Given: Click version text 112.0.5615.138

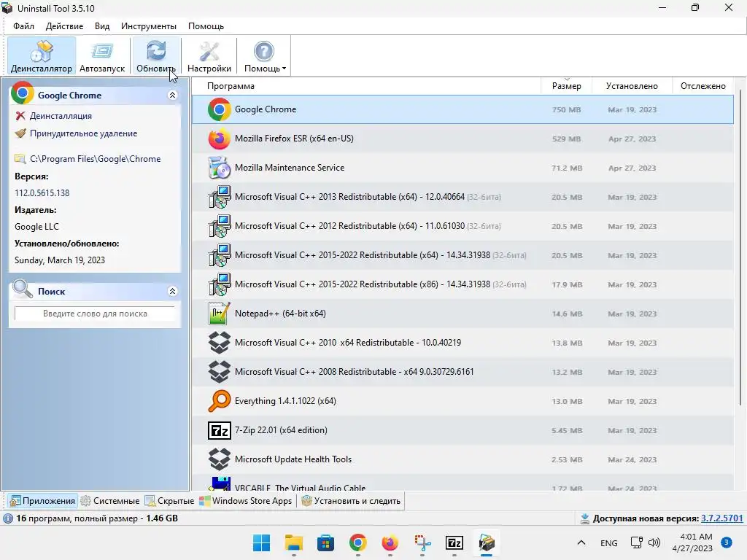Looking at the screenshot, I should pos(42,192).
